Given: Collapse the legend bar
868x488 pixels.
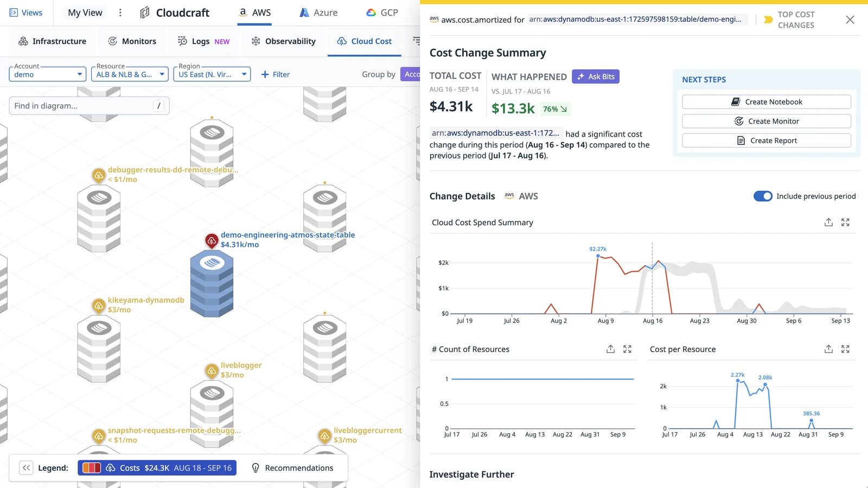Looking at the screenshot, I should (x=26, y=468).
